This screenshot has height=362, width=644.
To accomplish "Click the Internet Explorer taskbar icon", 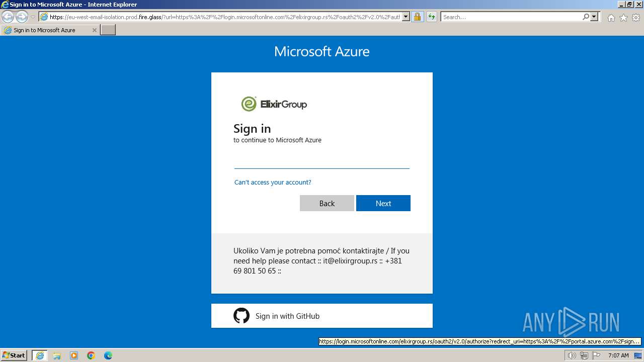I will coord(40,355).
